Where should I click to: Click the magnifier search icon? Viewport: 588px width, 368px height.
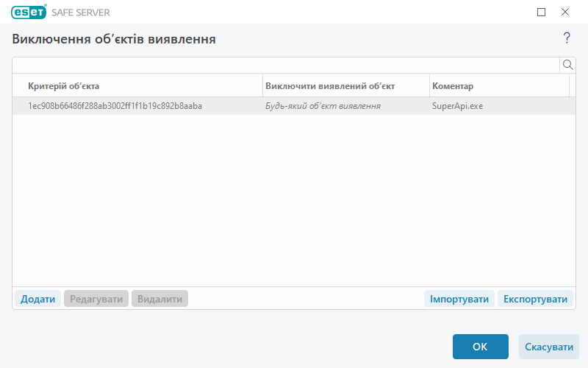(x=567, y=65)
